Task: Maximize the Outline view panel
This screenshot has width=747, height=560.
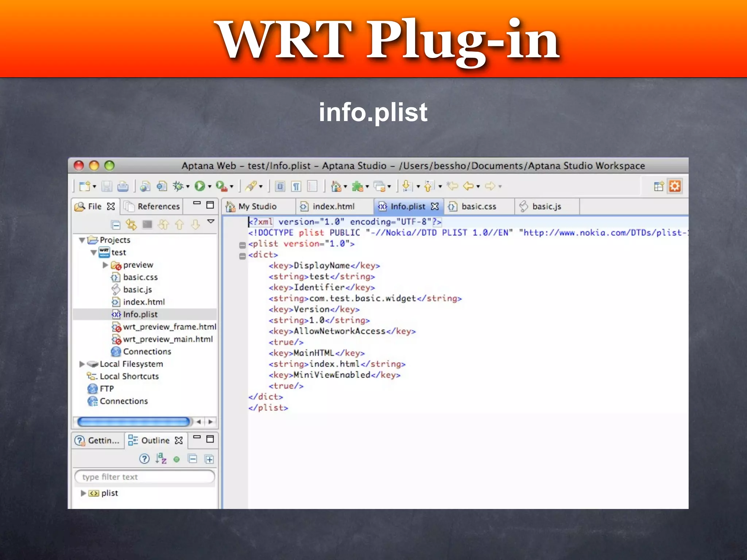Action: pyautogui.click(x=210, y=439)
